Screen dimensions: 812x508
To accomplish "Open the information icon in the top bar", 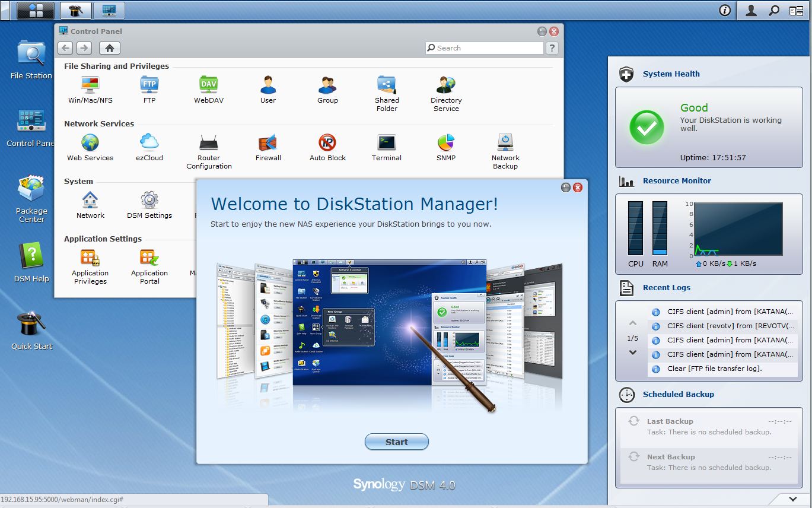I will [725, 10].
